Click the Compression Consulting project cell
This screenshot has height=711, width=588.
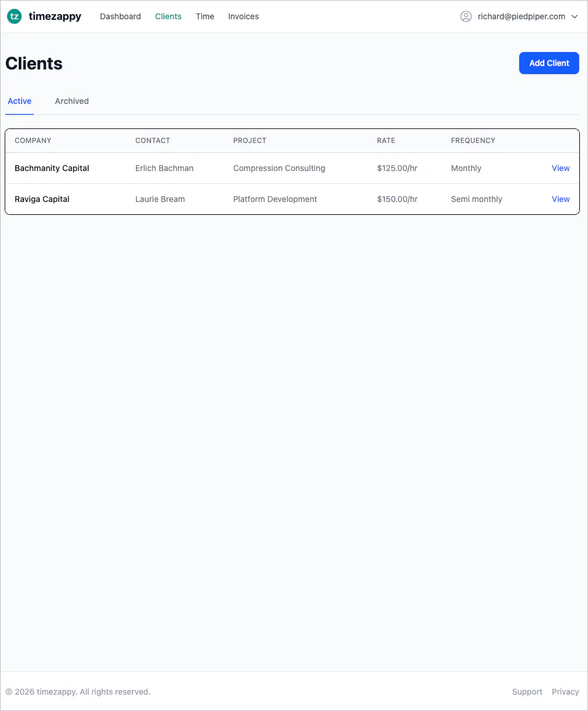[x=279, y=168]
